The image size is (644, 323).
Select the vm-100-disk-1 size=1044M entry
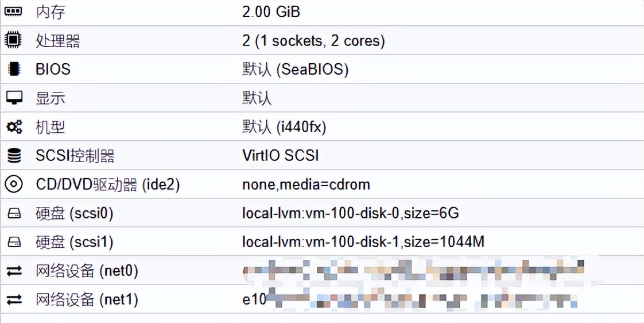click(x=363, y=242)
